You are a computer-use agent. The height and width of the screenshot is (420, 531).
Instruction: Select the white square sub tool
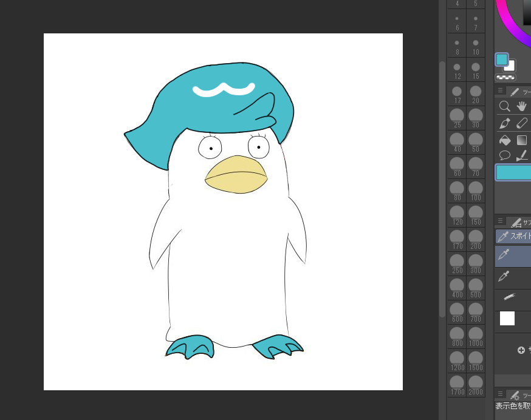pyautogui.click(x=507, y=318)
